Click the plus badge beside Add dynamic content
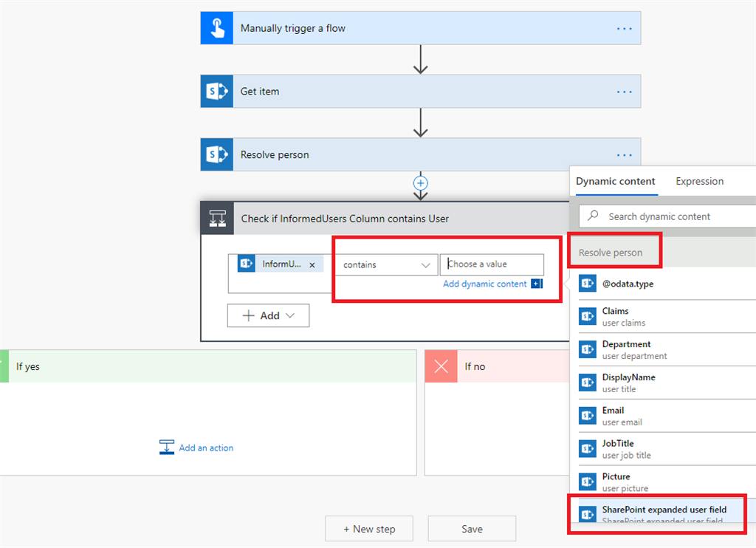Viewport: 756px width, 548px height. tap(537, 284)
